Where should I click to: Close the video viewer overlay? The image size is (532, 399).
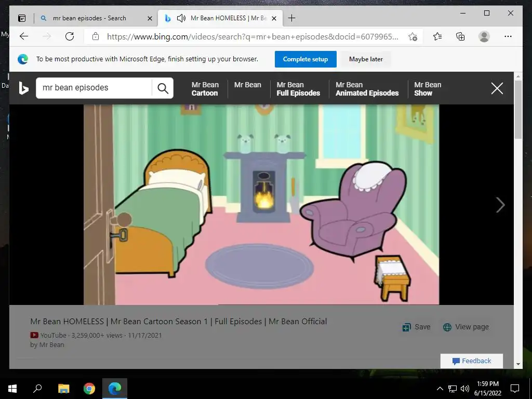[x=497, y=88]
